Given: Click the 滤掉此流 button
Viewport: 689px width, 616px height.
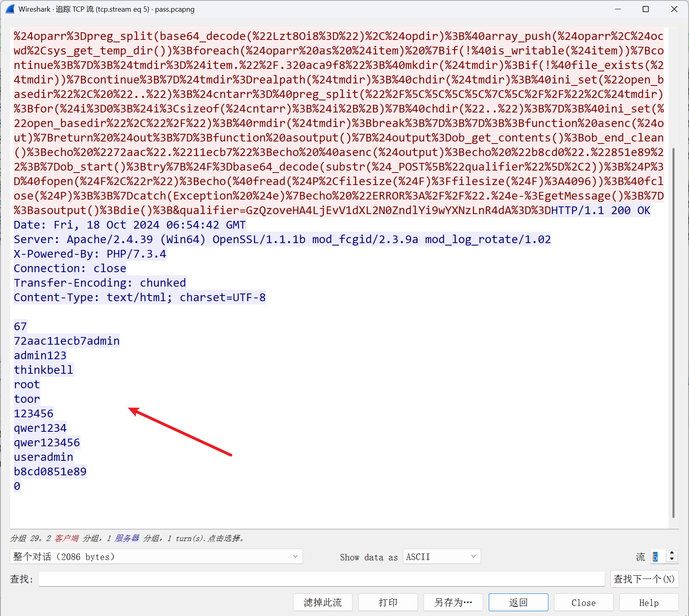Looking at the screenshot, I should click(322, 602).
